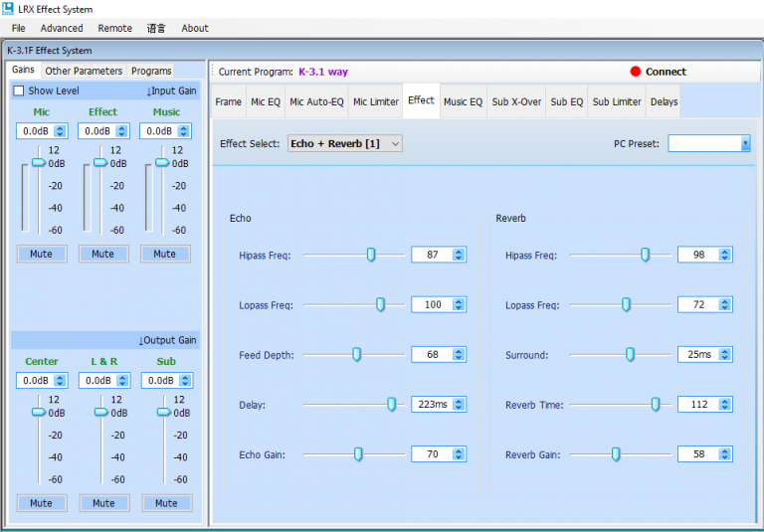Click the Feed Depth 68 stepper arrows
The width and height of the screenshot is (764, 532).
[458, 355]
